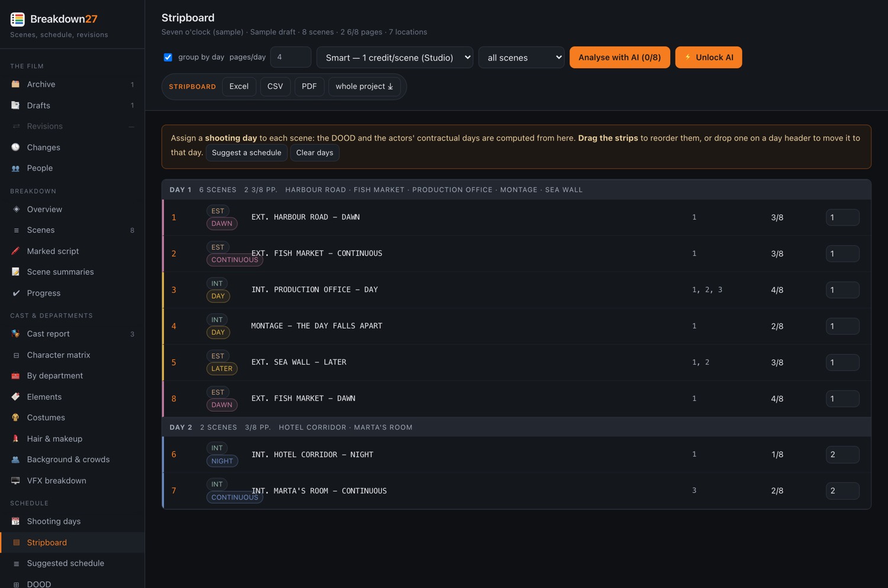Click day field for Harbour Road scene
Screen dimensions: 888x588
[x=842, y=217]
